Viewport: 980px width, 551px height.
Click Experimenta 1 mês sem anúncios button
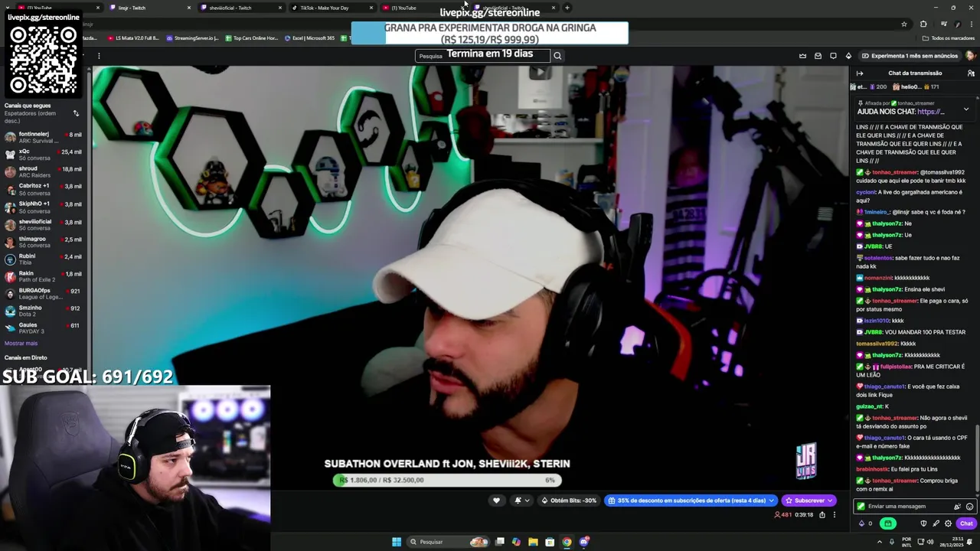tap(910, 56)
